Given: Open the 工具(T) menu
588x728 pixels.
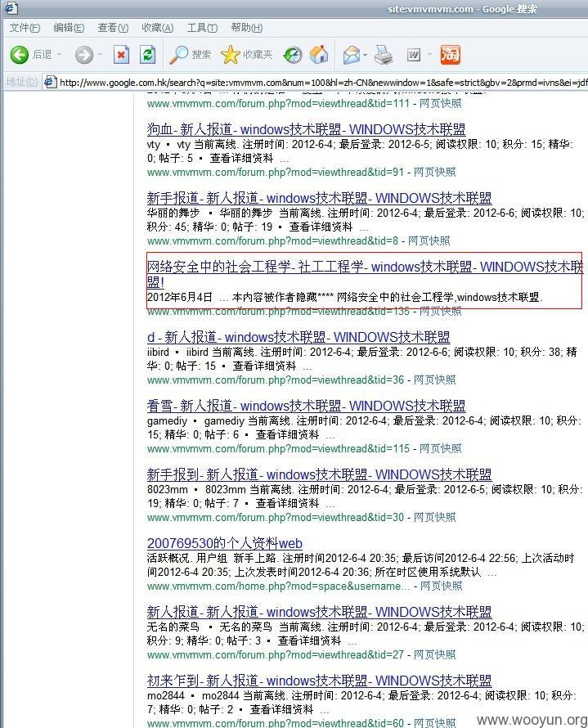Looking at the screenshot, I should (x=202, y=28).
